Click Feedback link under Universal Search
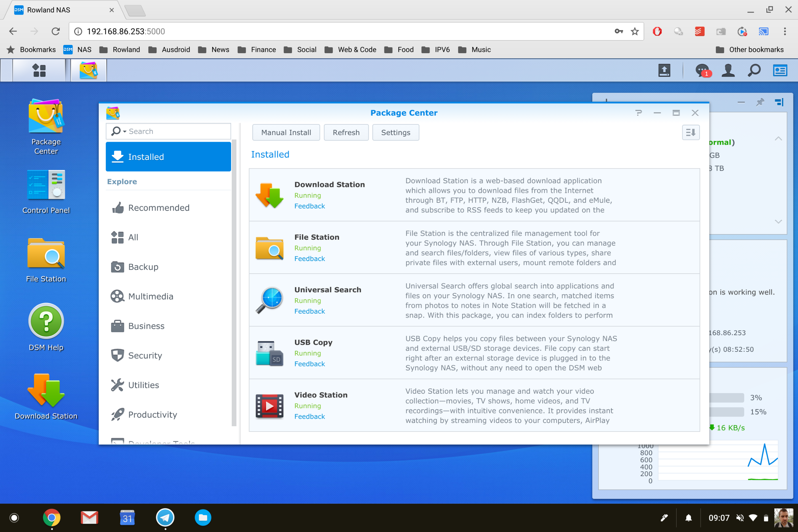Screen dimensions: 798x532 [310, 311]
